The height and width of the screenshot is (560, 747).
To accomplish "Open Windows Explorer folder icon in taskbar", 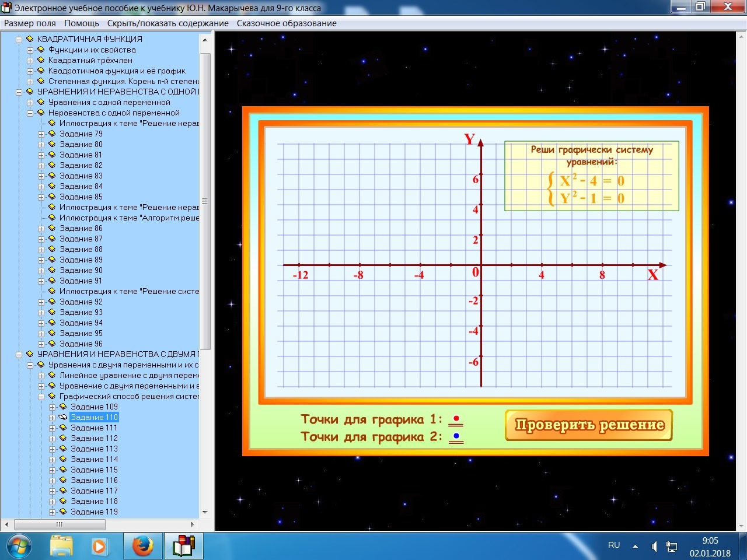I will click(61, 546).
